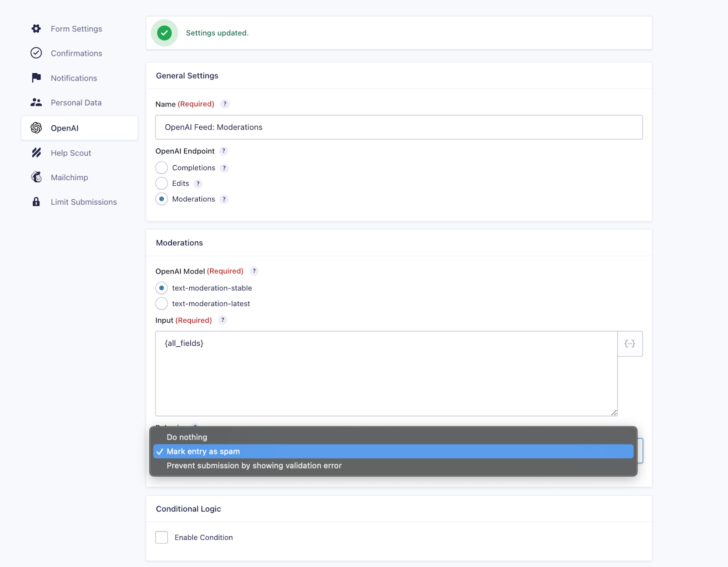Click the 'Enable Condition' label text
The width and height of the screenshot is (728, 567).
(x=204, y=537)
